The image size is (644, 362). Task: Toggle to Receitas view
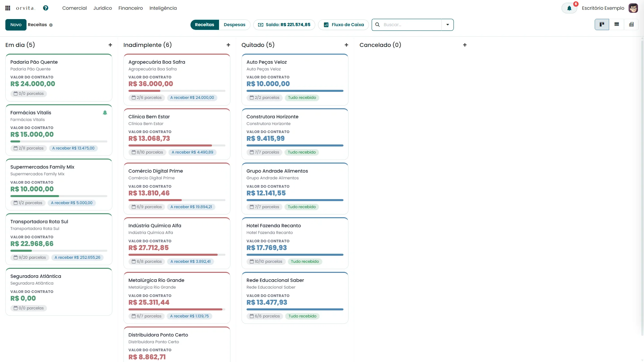click(205, 25)
